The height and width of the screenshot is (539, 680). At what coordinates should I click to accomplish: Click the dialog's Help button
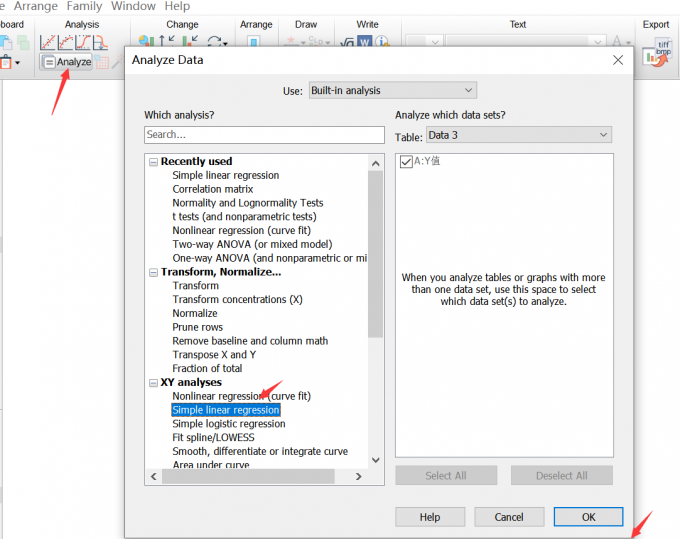430,517
